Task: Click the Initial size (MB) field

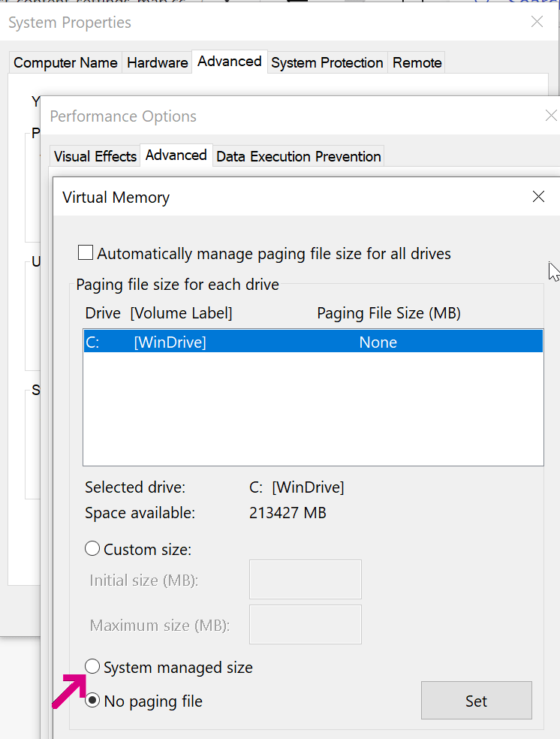Action: click(x=305, y=579)
